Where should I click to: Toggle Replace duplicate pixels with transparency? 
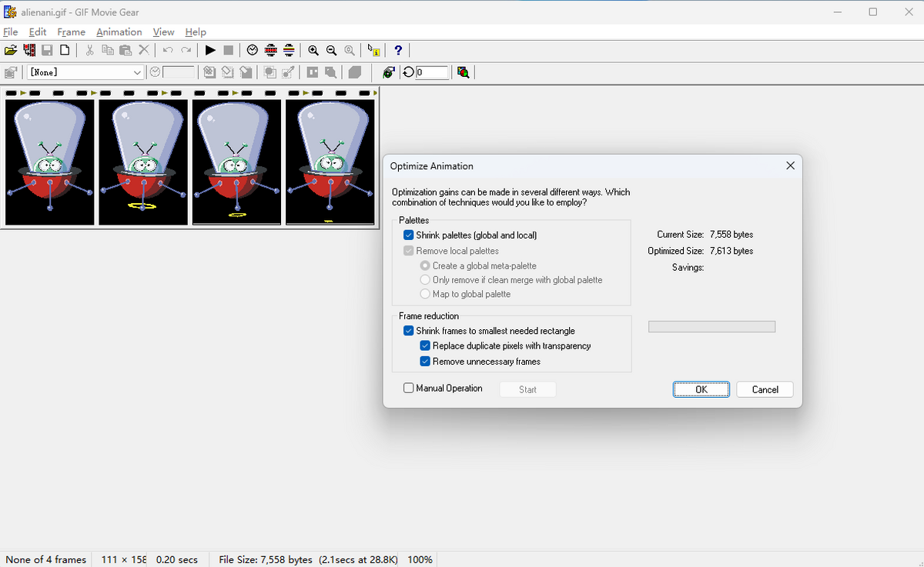point(425,346)
